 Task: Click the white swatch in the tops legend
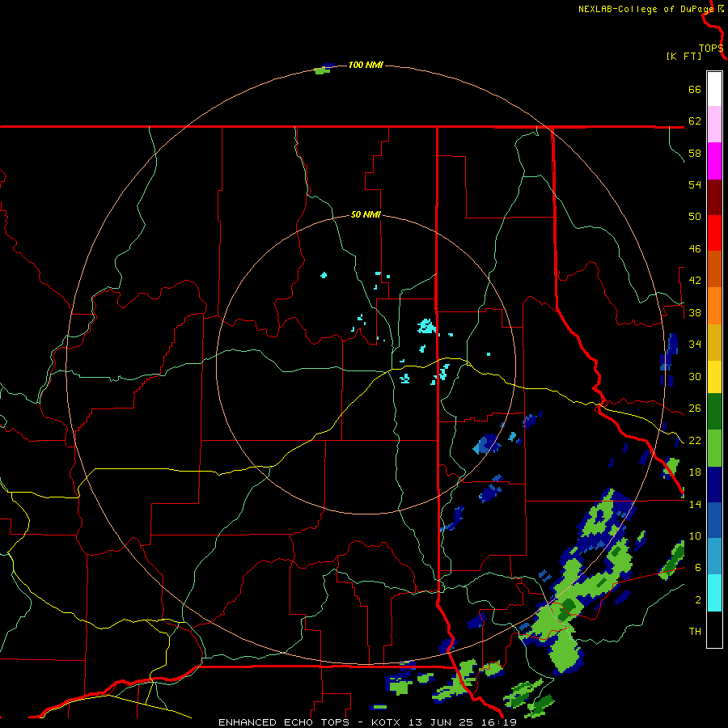pyautogui.click(x=714, y=89)
